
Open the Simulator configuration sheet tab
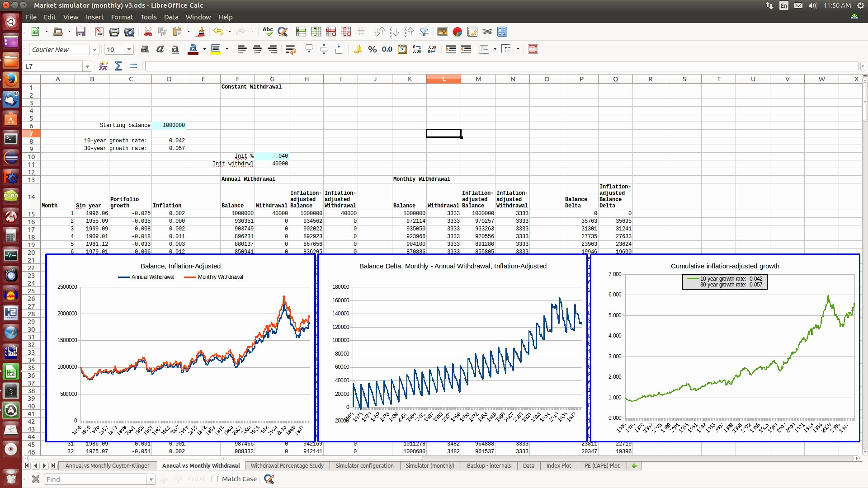364,466
